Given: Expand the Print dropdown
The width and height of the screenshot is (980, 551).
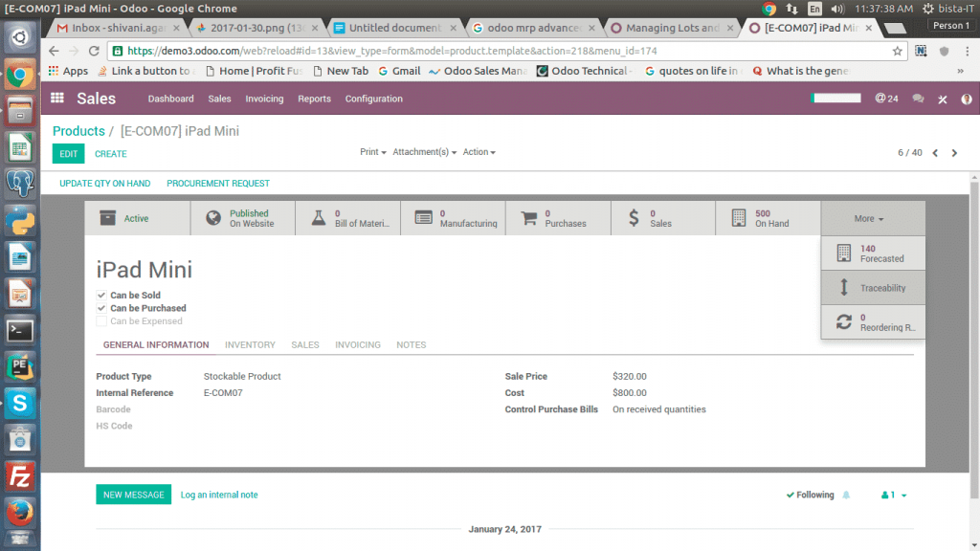Looking at the screenshot, I should click(x=372, y=152).
